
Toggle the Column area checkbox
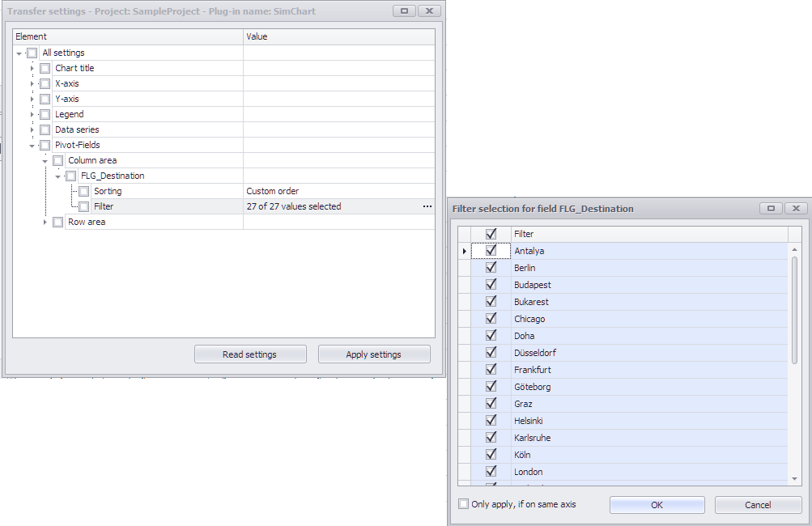pos(58,160)
